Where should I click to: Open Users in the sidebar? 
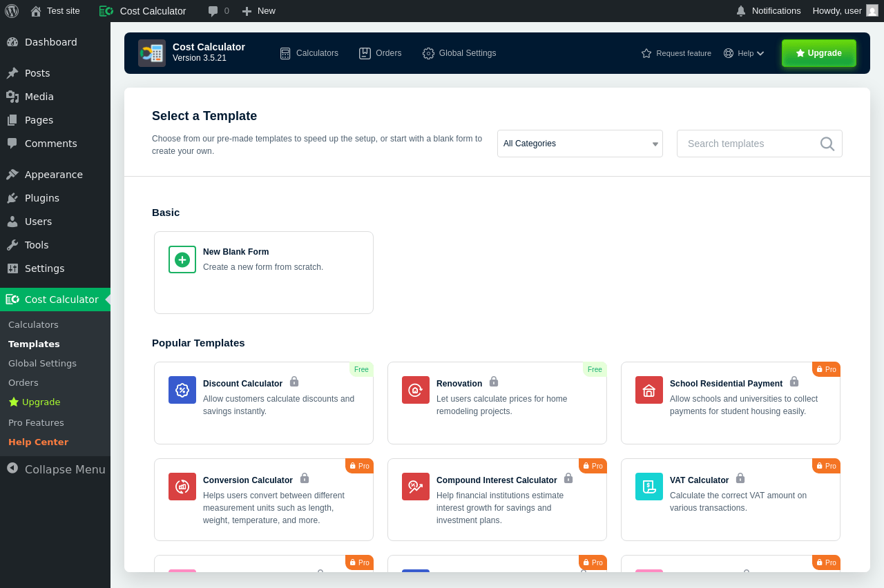click(55, 222)
